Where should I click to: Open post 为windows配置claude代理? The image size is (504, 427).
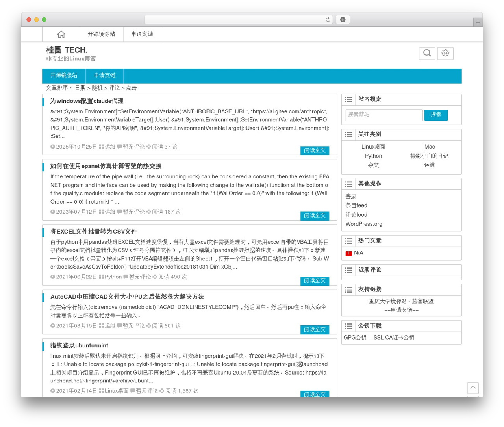coord(87,101)
